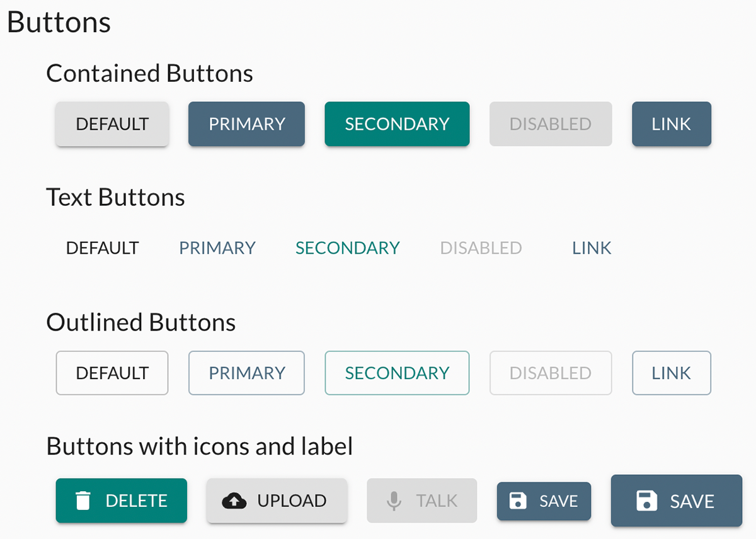Click the floppy disk icon on small Save button

pyautogui.click(x=518, y=501)
